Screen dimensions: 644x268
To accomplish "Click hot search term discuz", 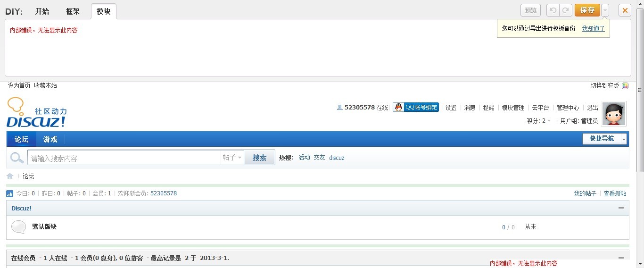I will 337,158.
